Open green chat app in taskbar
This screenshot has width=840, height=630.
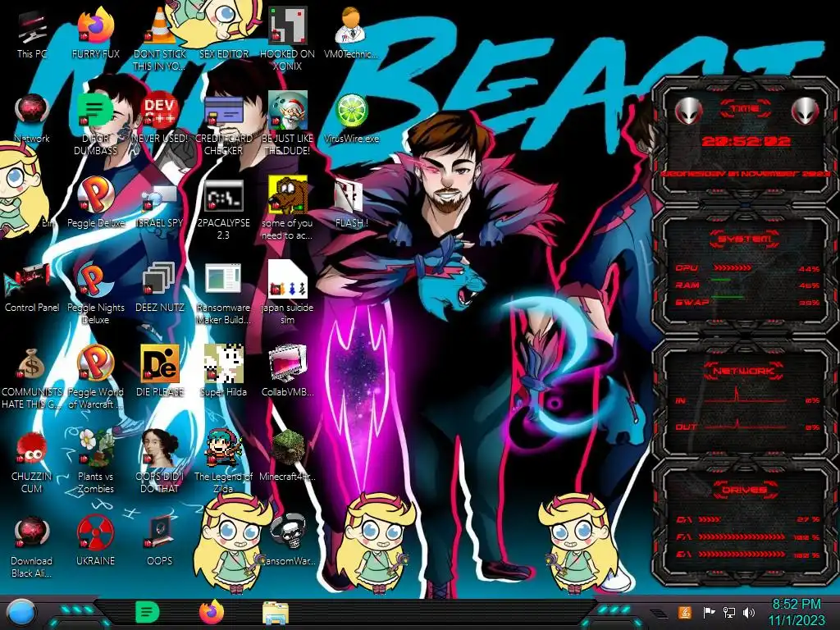148,612
